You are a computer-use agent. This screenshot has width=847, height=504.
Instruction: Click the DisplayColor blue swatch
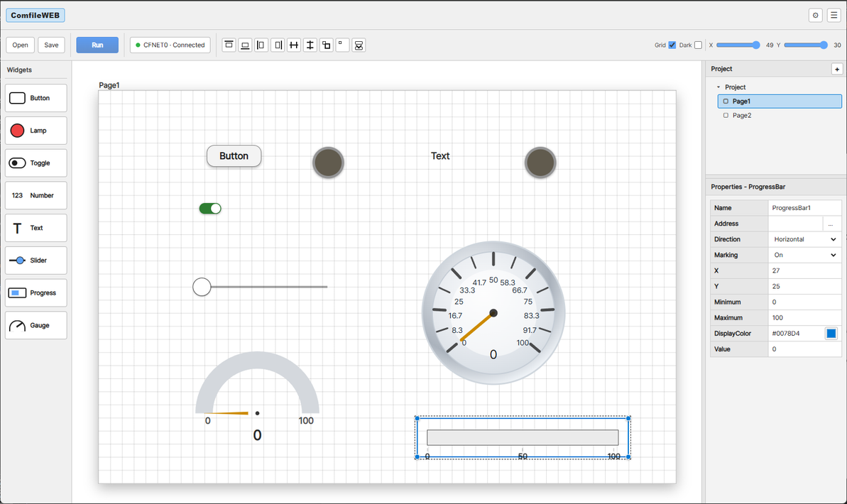click(831, 334)
